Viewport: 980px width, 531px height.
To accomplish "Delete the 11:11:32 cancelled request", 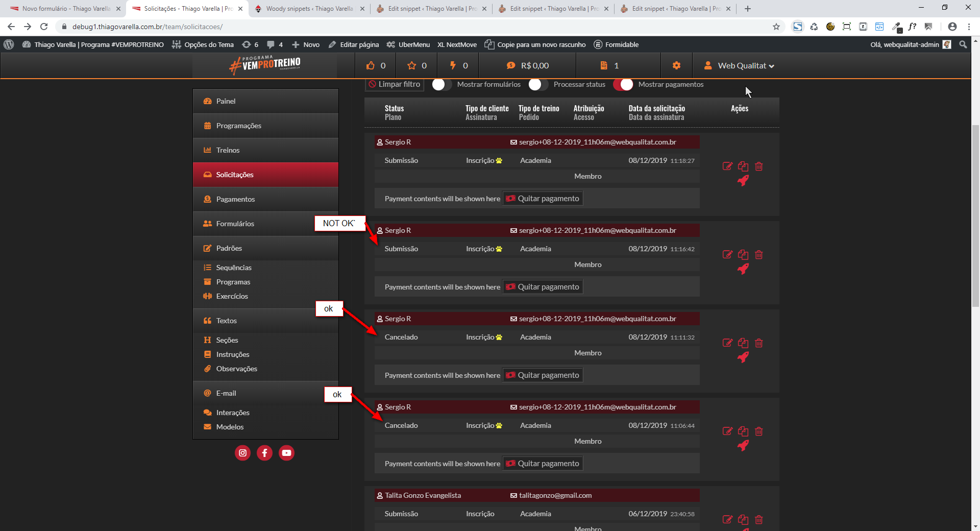I will 759,343.
